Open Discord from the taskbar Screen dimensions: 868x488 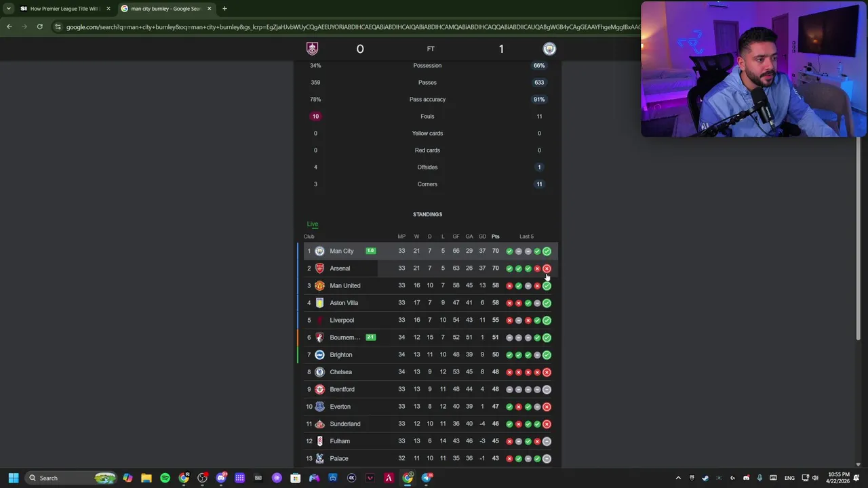click(x=221, y=478)
